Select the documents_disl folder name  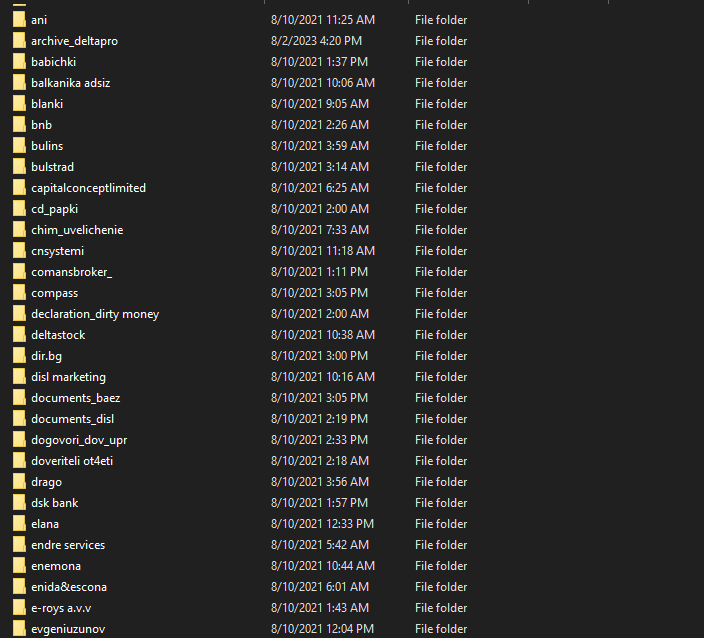(73, 419)
